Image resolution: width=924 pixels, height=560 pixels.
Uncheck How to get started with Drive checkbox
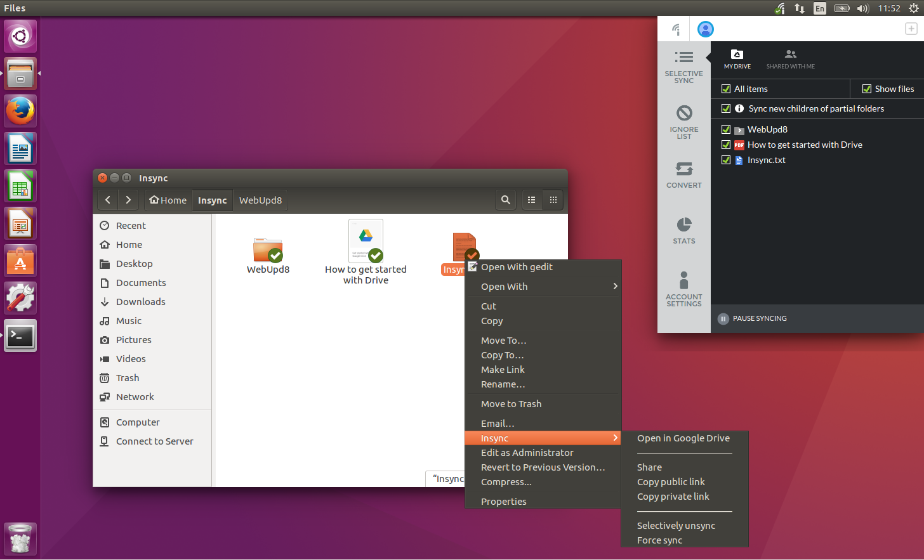[x=726, y=145]
